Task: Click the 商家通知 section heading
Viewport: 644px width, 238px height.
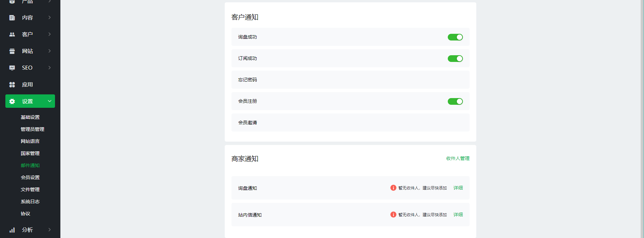Action: pyautogui.click(x=245, y=159)
